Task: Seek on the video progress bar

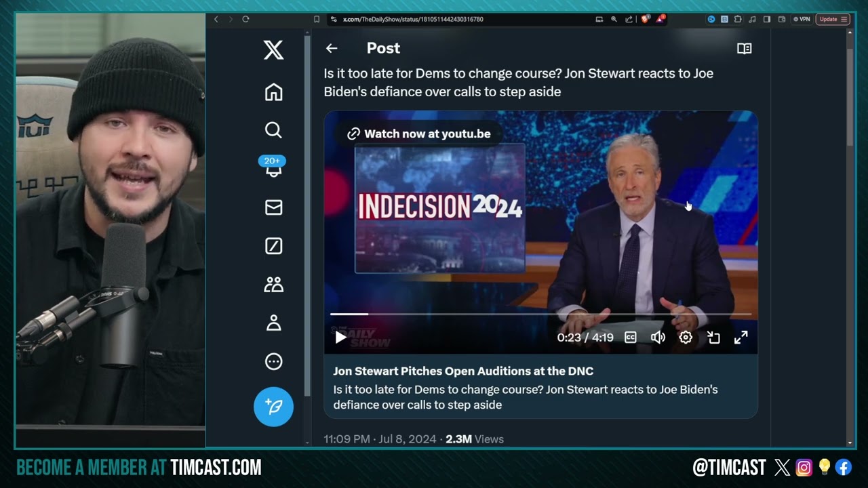Action: coord(540,314)
